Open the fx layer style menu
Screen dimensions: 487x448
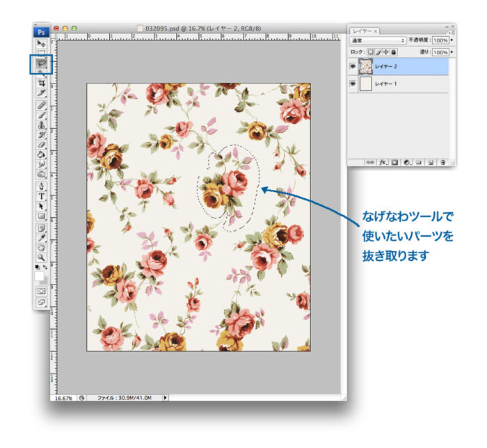[x=382, y=161]
